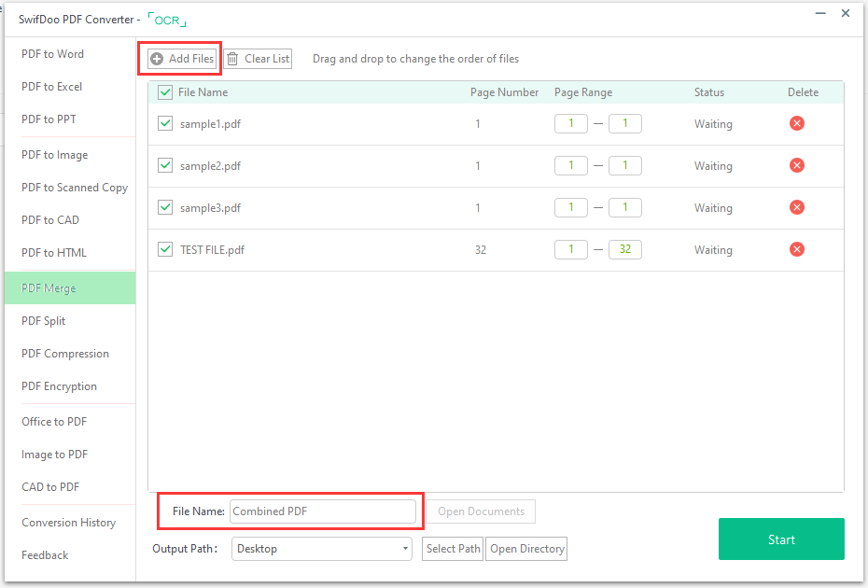Choose PDF to Scanned Copy
The image size is (868, 588).
pos(75,188)
